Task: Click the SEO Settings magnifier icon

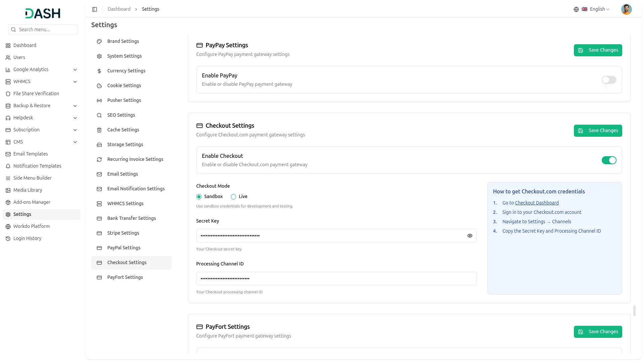Action: (99, 115)
